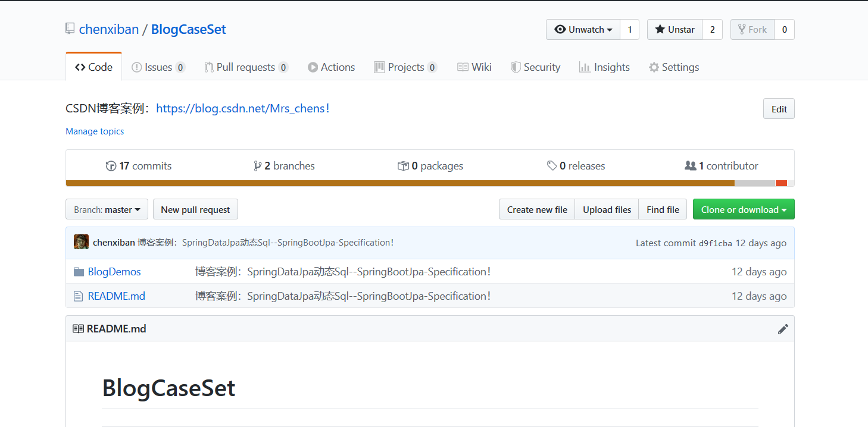The image size is (868, 427).
Task: Click Find file
Action: (x=663, y=209)
